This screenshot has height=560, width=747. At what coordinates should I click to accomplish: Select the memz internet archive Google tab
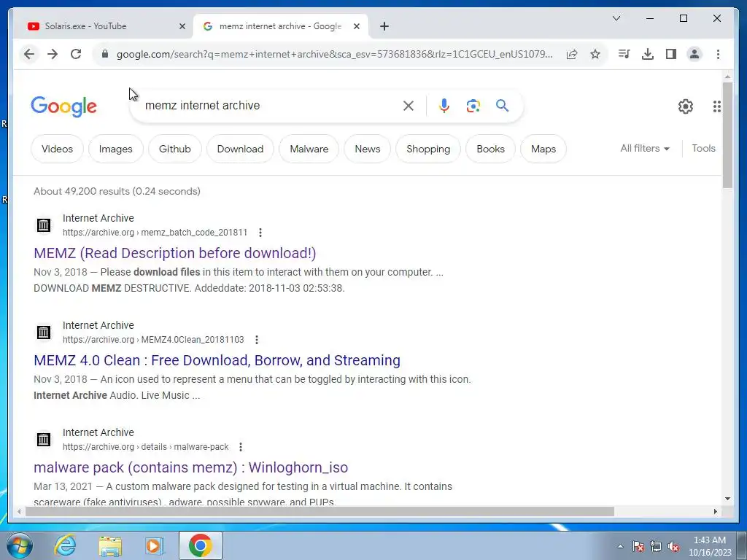click(x=279, y=26)
